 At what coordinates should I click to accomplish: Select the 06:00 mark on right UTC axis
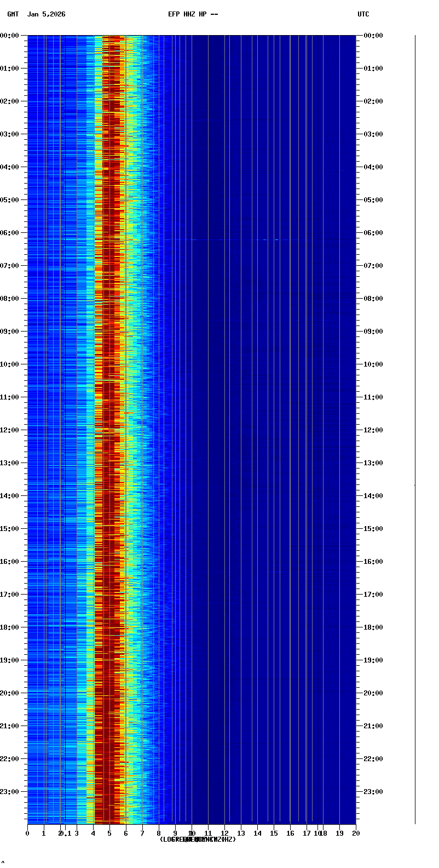[373, 233]
